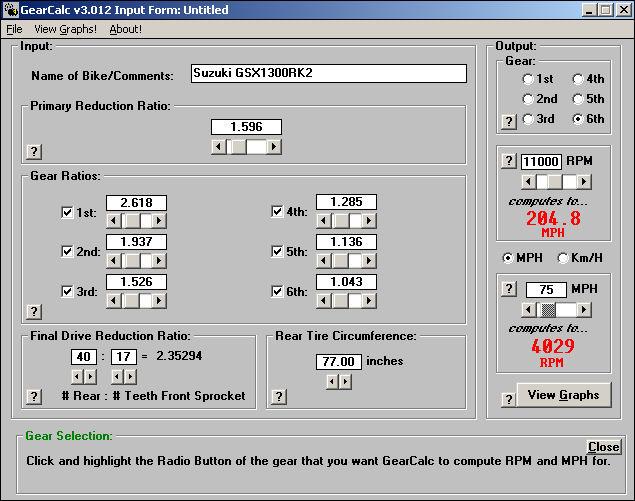Increase 4th gear ratio with right arrow

(369, 221)
